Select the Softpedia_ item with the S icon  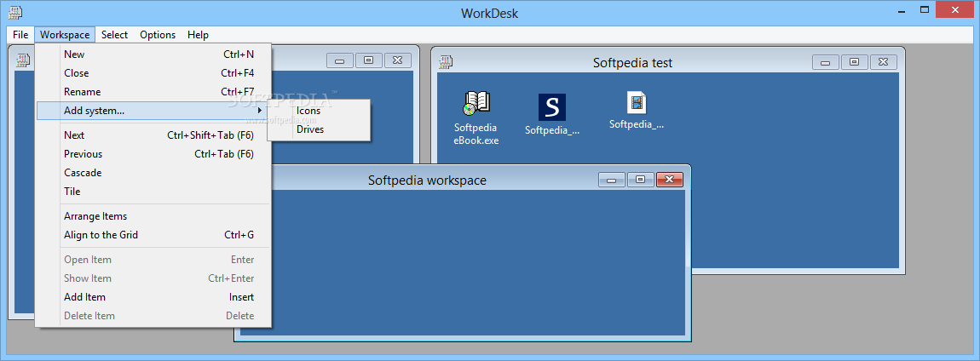point(552,115)
